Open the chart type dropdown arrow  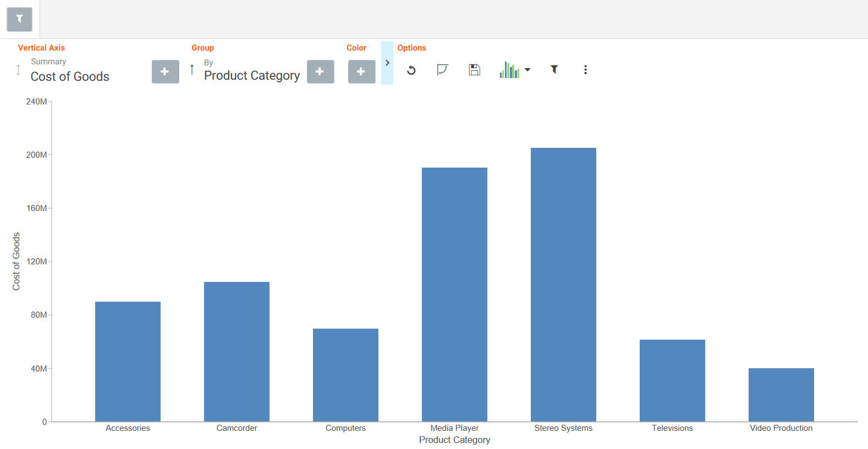coord(528,70)
